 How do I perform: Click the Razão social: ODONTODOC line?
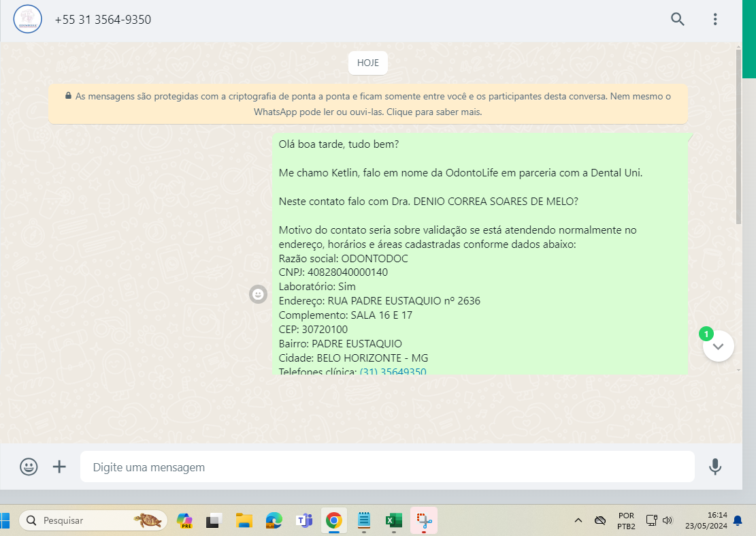(x=343, y=259)
